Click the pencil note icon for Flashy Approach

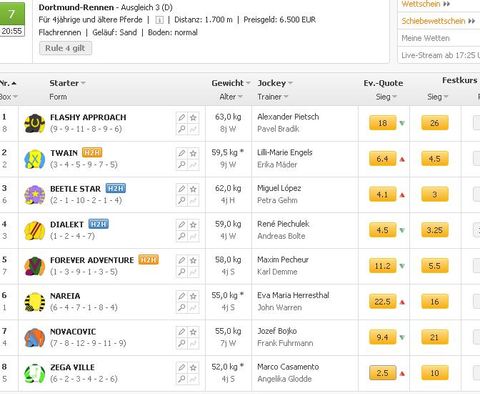182,117
